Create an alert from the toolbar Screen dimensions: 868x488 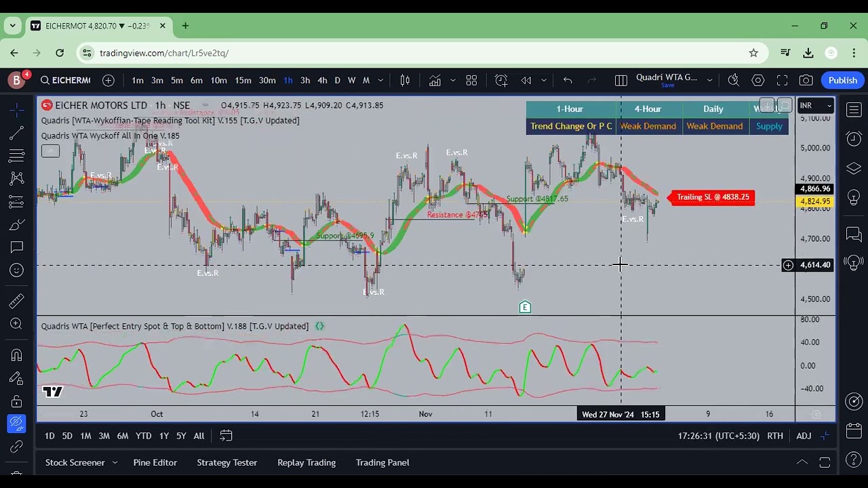(501, 80)
